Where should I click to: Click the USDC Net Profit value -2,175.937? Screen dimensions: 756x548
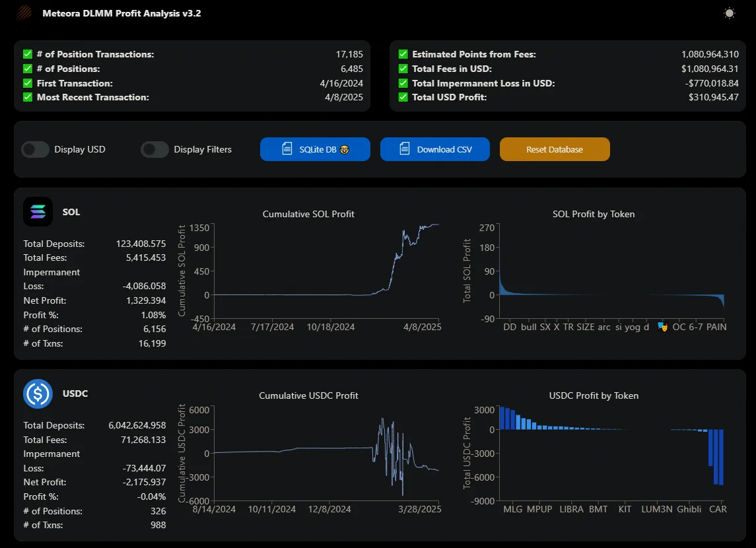[144, 482]
